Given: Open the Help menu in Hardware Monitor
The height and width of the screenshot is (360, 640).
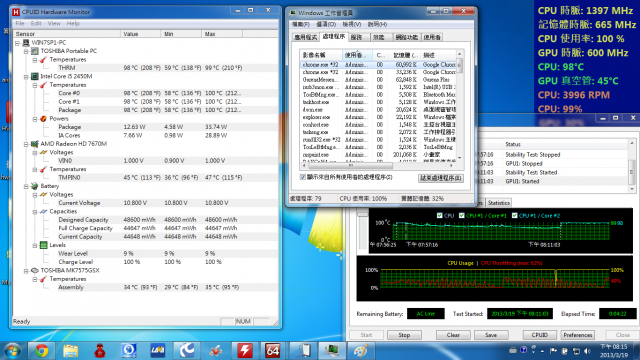Looking at the screenshot, I should coord(73,24).
